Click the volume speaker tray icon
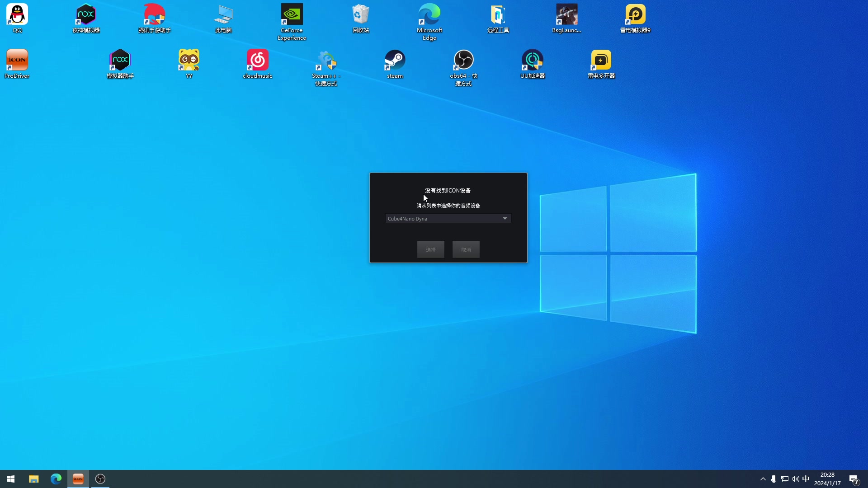The height and width of the screenshot is (488, 868). click(795, 479)
